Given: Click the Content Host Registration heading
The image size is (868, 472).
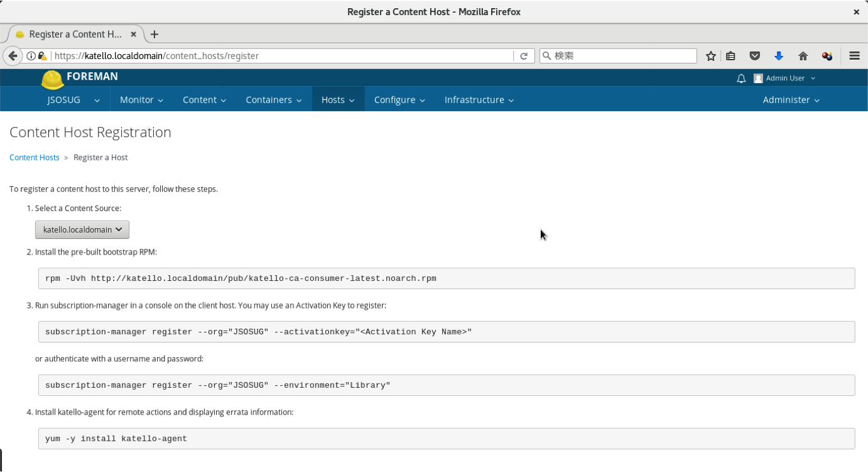Looking at the screenshot, I should tap(90, 132).
